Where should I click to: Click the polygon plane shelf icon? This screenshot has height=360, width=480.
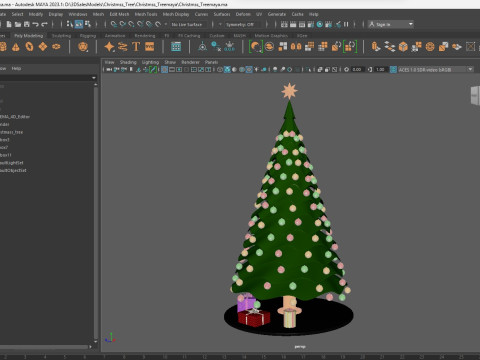tap(43, 47)
